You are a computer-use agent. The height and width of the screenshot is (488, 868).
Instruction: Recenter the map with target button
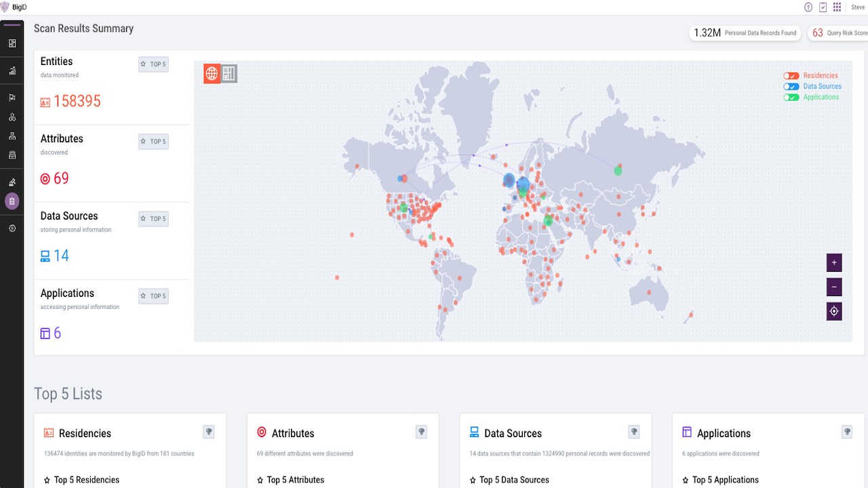click(834, 312)
